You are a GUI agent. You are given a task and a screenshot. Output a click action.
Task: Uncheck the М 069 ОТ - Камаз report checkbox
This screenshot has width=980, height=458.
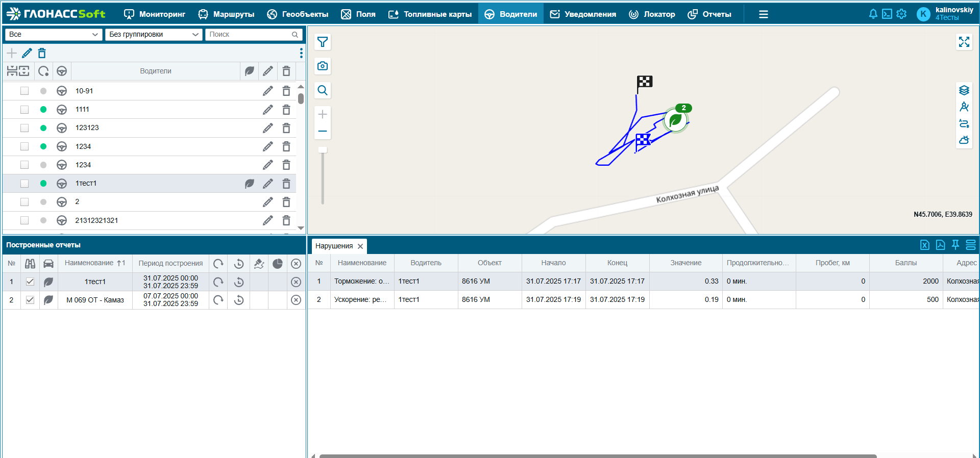(x=30, y=300)
